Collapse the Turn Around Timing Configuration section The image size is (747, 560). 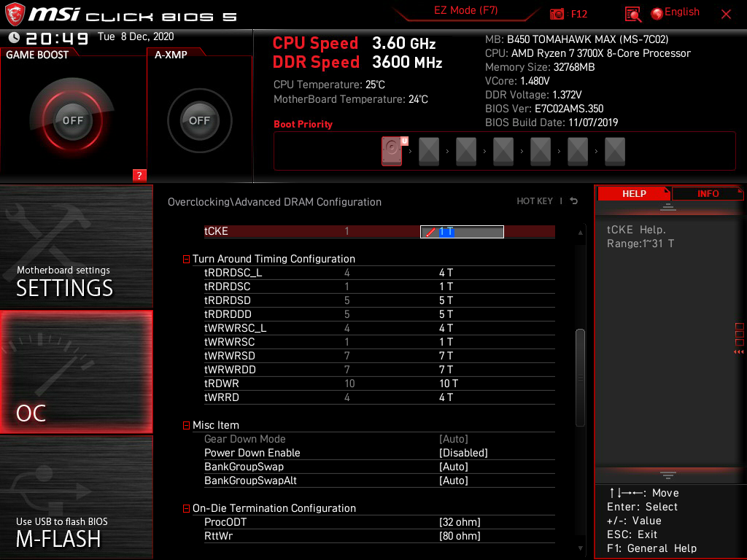[187, 259]
